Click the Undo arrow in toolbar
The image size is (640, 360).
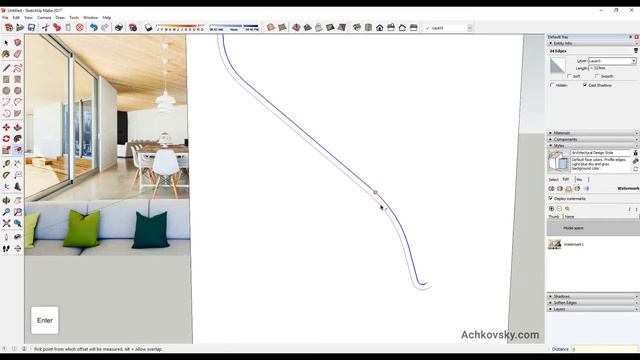coord(93,27)
